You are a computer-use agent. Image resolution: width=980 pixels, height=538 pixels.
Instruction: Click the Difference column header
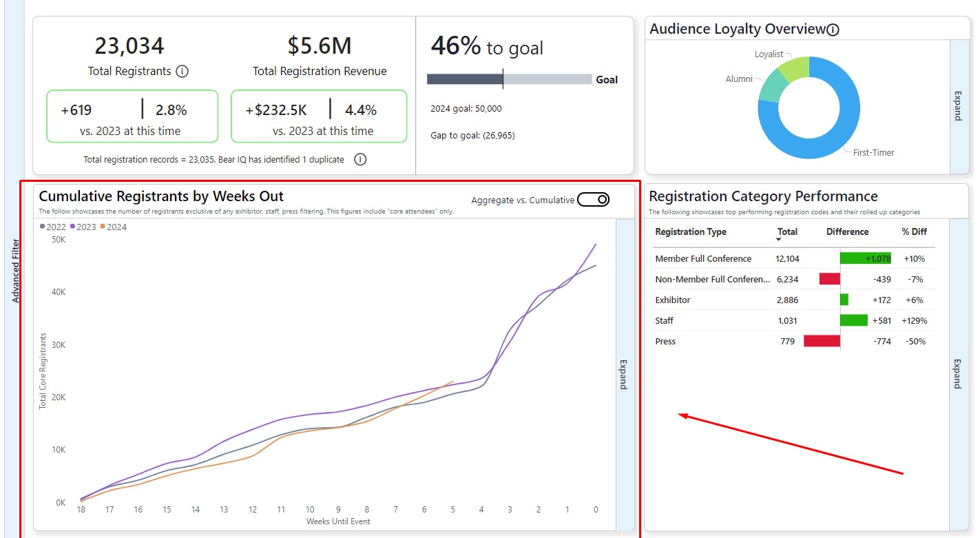tap(847, 231)
